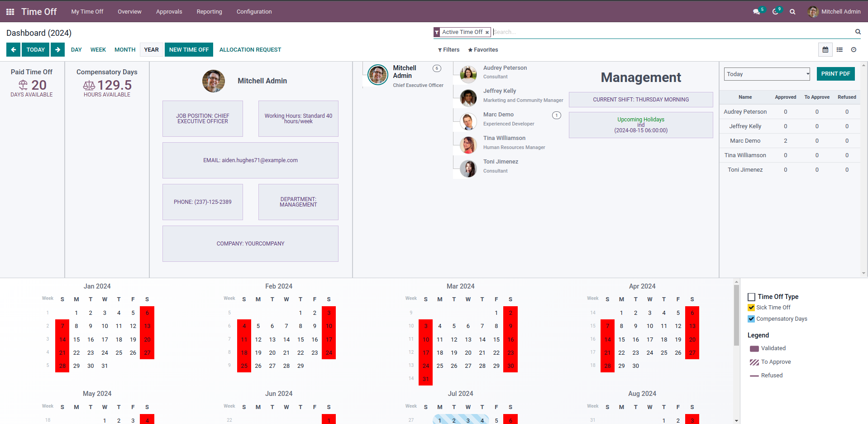The width and height of the screenshot is (868, 424).
Task: Click the To Approve striped legend swatch
Action: coord(754,362)
